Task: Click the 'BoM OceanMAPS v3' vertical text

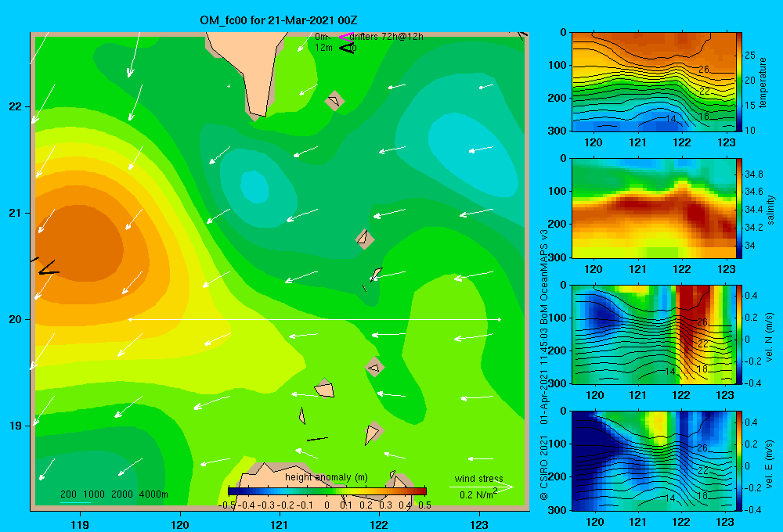Action: click(x=544, y=278)
